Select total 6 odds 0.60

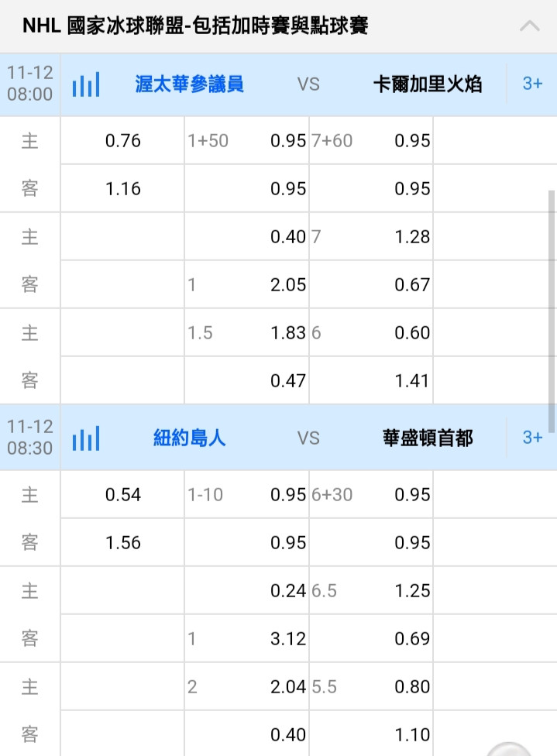pyautogui.click(x=371, y=332)
